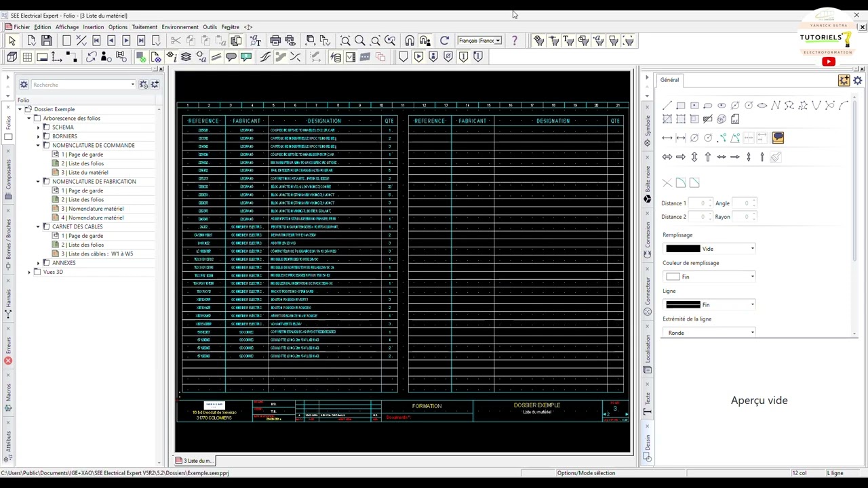Expand the Vues 3D node
This screenshot has width=868, height=488.
pos(29,272)
